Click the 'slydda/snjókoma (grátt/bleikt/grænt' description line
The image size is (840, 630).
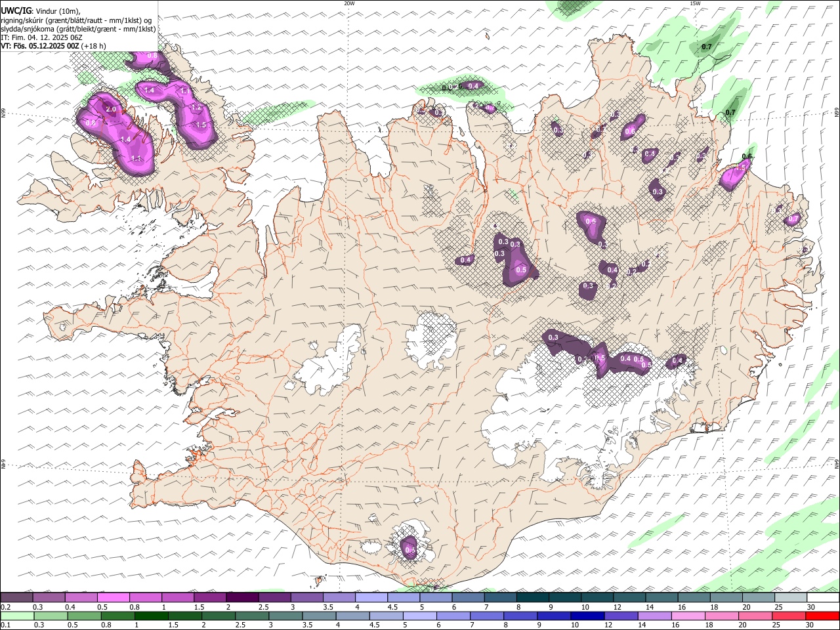coord(78,28)
